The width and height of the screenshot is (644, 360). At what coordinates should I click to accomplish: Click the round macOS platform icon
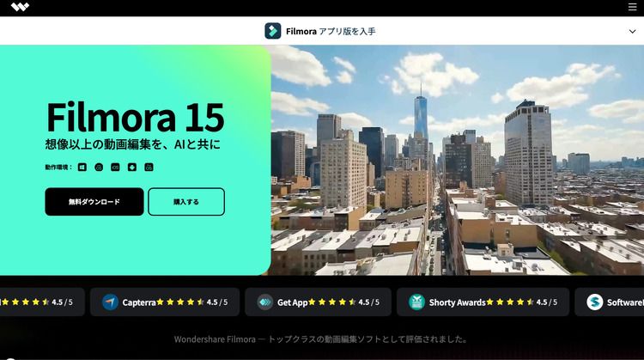[x=99, y=168]
